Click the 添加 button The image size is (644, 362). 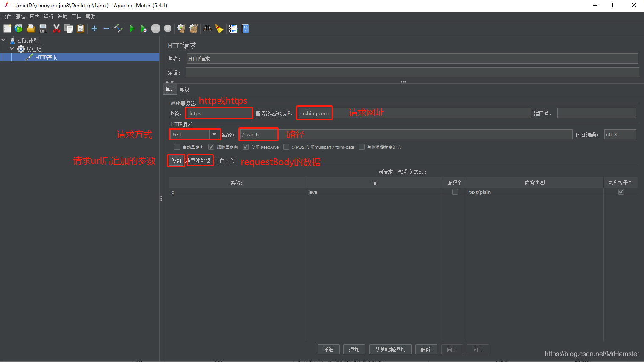pos(354,350)
